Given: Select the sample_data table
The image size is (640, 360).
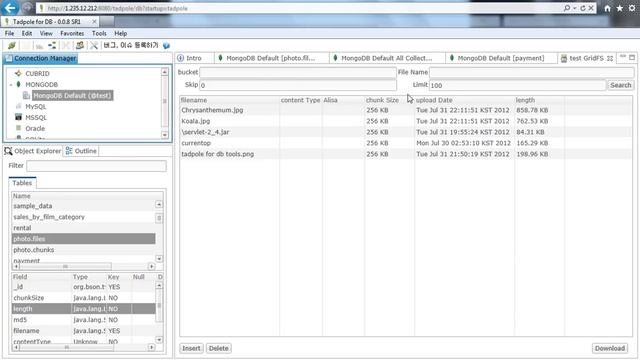Looking at the screenshot, I should tap(84, 206).
